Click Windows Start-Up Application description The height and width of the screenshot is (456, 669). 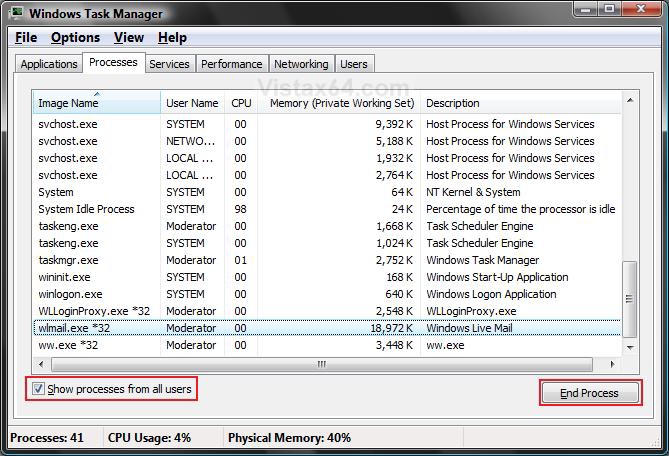click(x=497, y=277)
